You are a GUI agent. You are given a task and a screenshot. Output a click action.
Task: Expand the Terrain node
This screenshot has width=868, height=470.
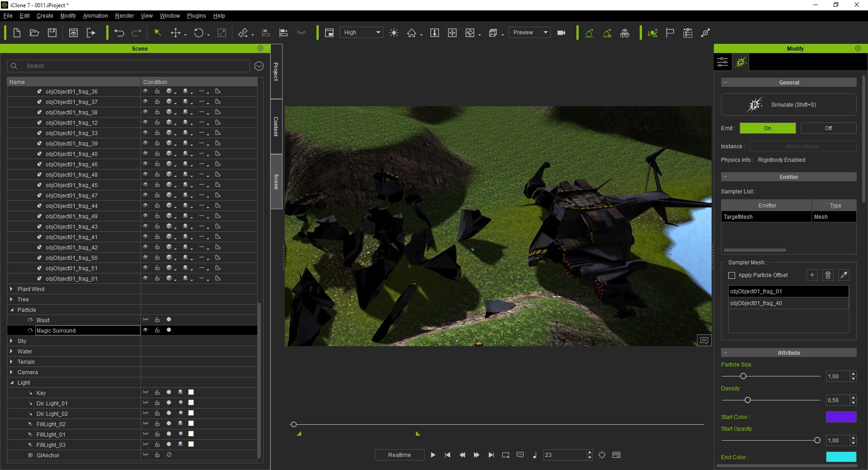point(11,362)
